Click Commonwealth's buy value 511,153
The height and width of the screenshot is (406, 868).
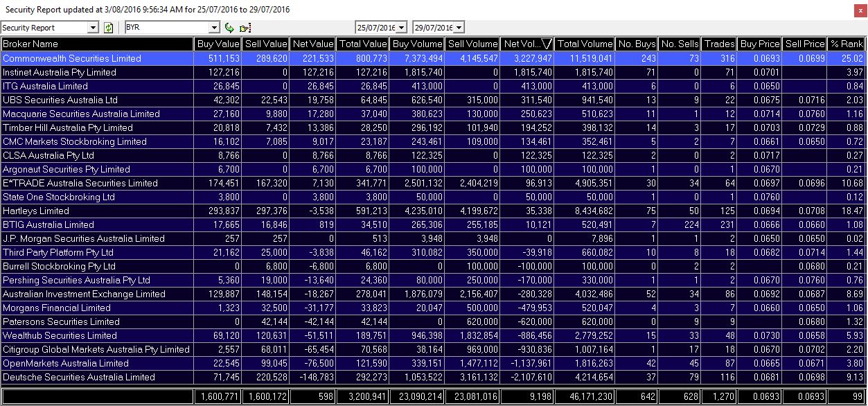(x=224, y=58)
